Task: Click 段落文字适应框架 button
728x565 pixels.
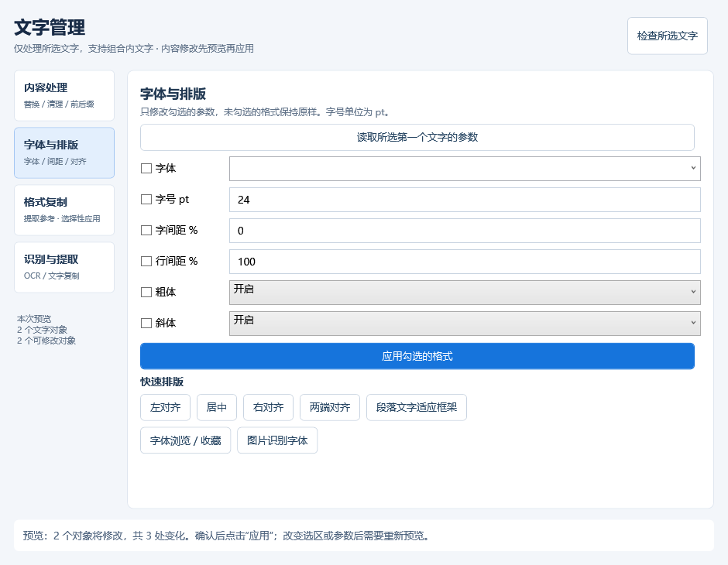Action: pos(417,407)
